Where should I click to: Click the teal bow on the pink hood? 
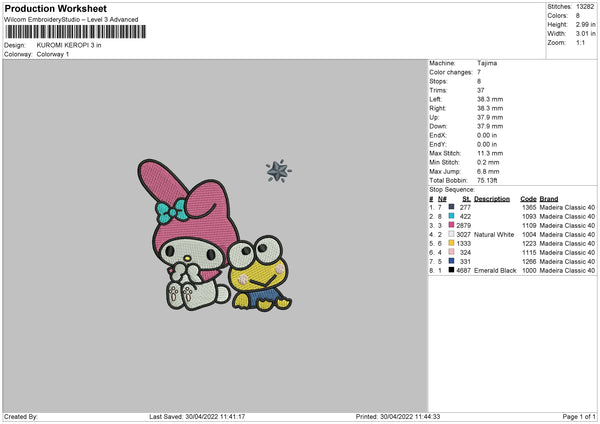point(172,211)
